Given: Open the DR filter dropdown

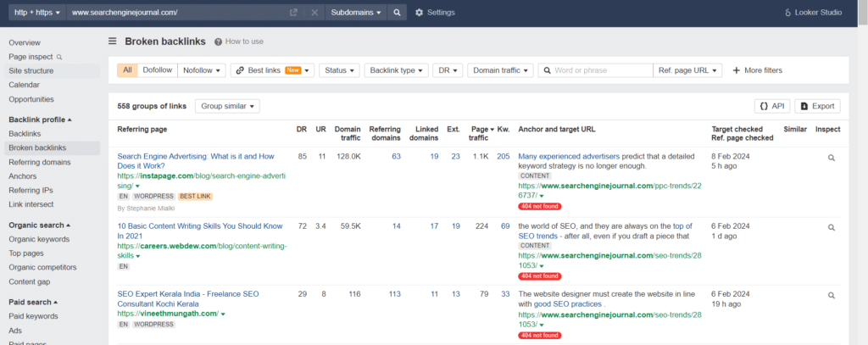Looking at the screenshot, I should pyautogui.click(x=448, y=70).
